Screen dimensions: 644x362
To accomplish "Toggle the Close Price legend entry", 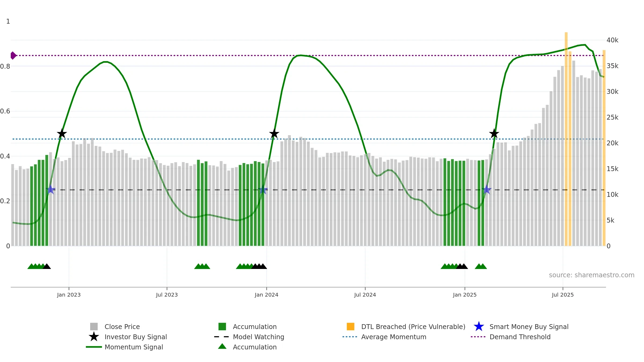I will click(x=115, y=327).
